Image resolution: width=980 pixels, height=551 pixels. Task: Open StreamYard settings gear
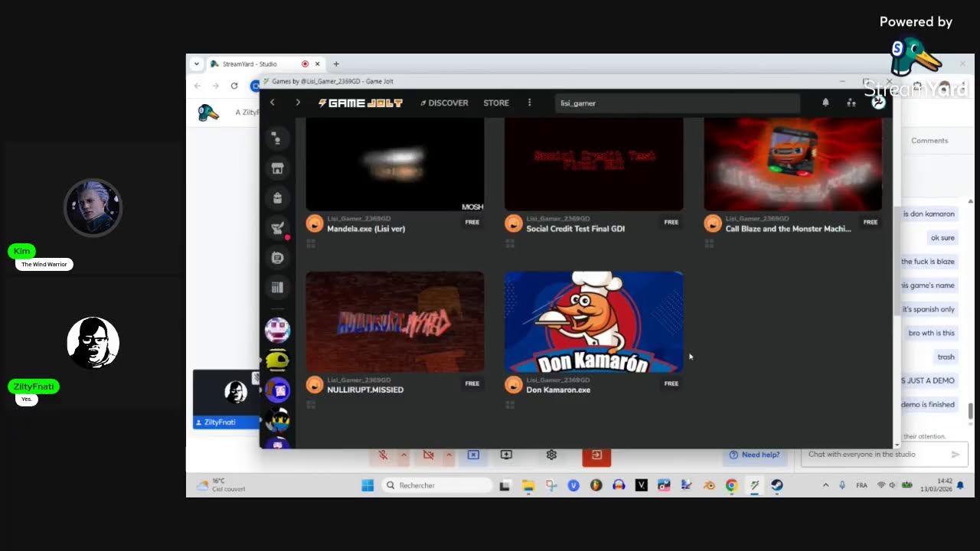tap(551, 455)
